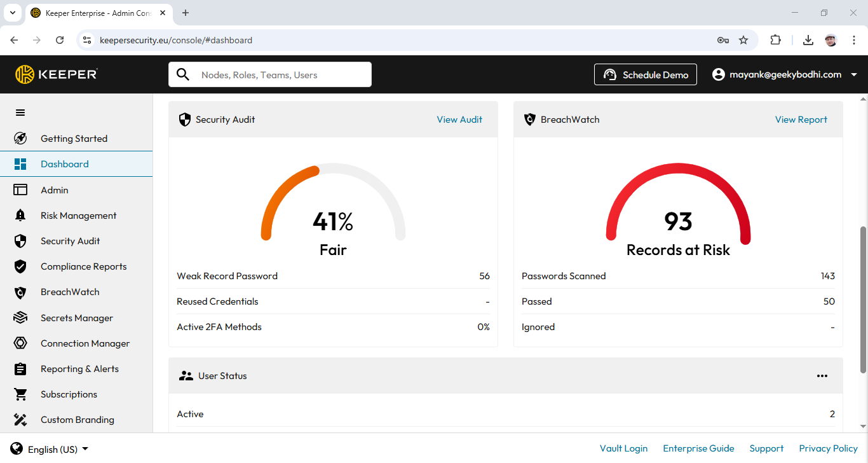
Task: Click the Secrets Manager layers icon
Action: (x=20, y=317)
